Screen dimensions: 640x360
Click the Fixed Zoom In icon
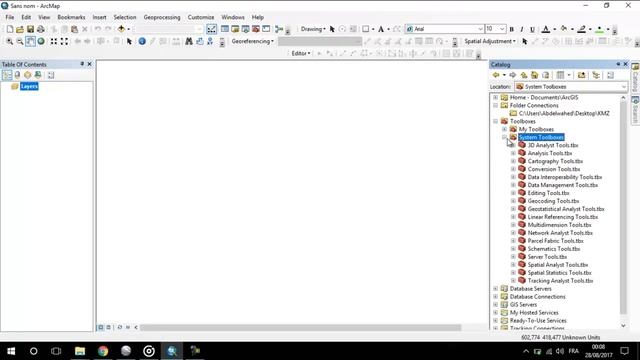pyautogui.click(x=53, y=41)
